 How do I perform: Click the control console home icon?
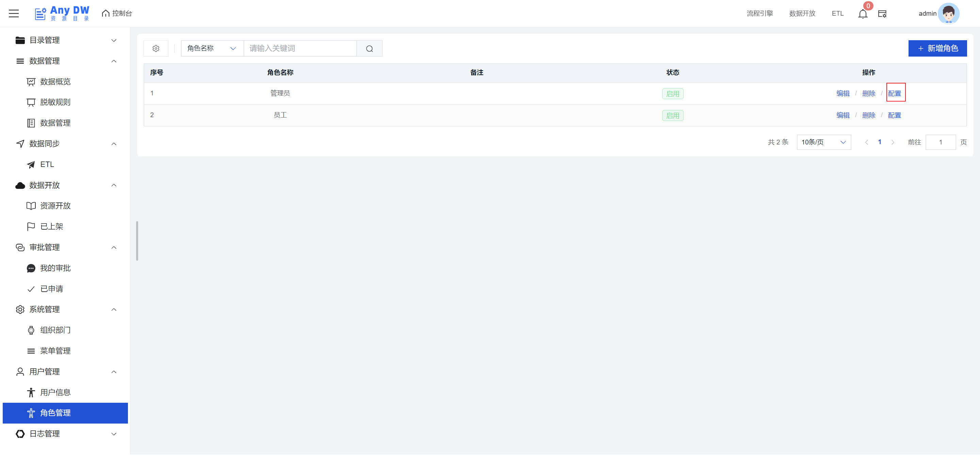pos(106,13)
